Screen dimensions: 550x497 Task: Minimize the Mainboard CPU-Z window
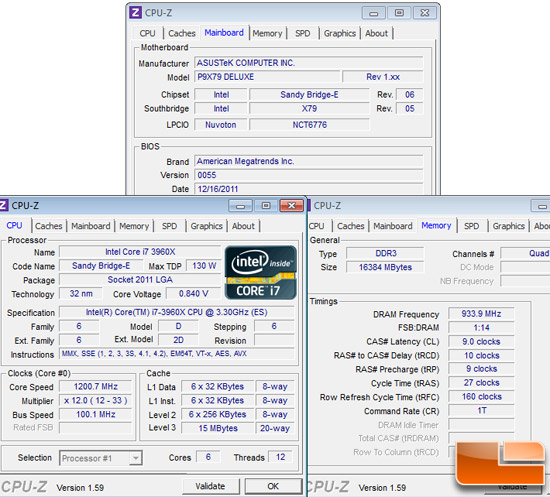tap(374, 13)
